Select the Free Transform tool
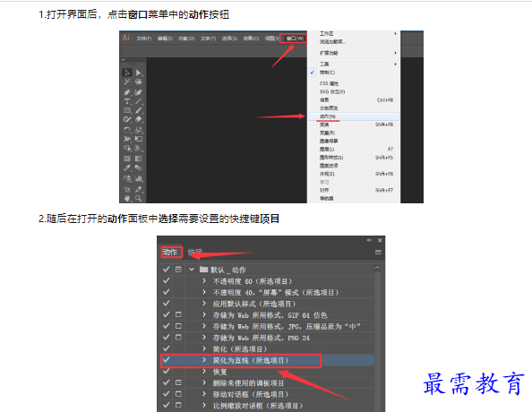Image resolution: width=532 pixels, height=412 pixels. pyautogui.click(x=139, y=139)
